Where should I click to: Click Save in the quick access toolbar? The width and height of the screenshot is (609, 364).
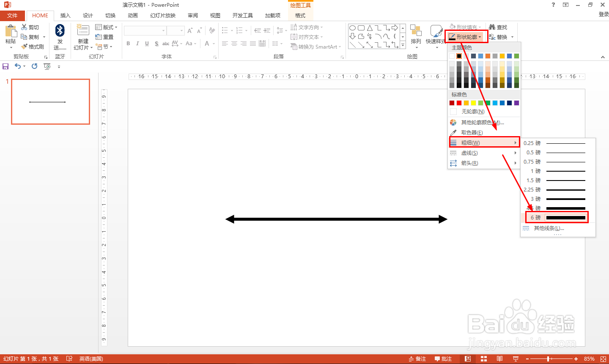[x=5, y=66]
